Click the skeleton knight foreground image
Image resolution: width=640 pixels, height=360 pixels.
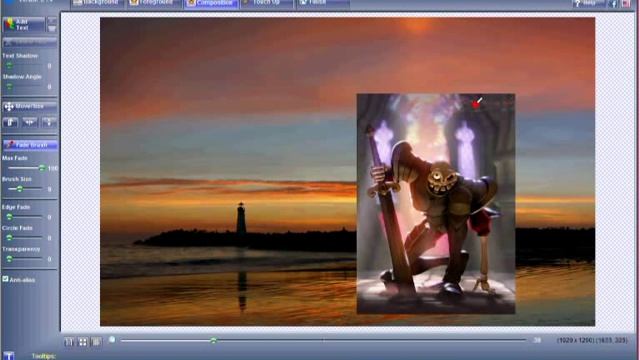(436, 204)
